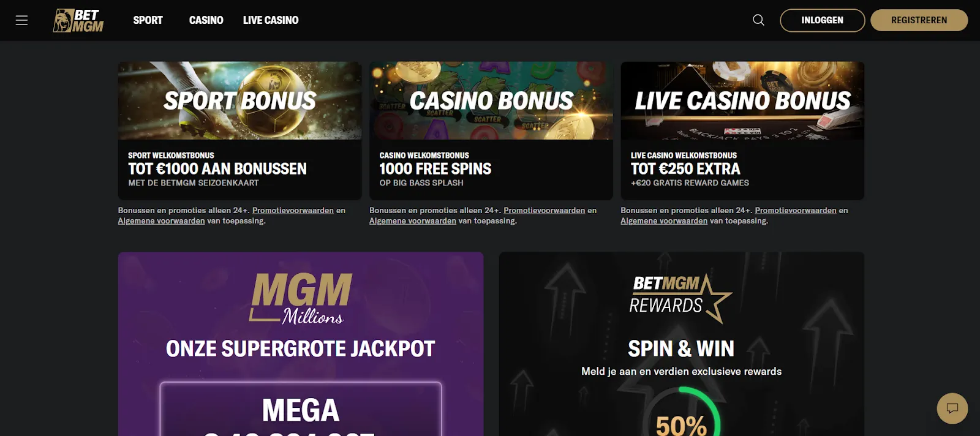
Task: Select the Mega jackpot box
Action: (x=301, y=409)
